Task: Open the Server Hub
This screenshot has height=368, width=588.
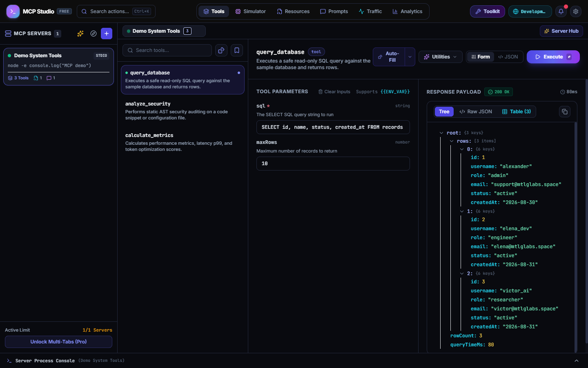Action: pyautogui.click(x=561, y=31)
